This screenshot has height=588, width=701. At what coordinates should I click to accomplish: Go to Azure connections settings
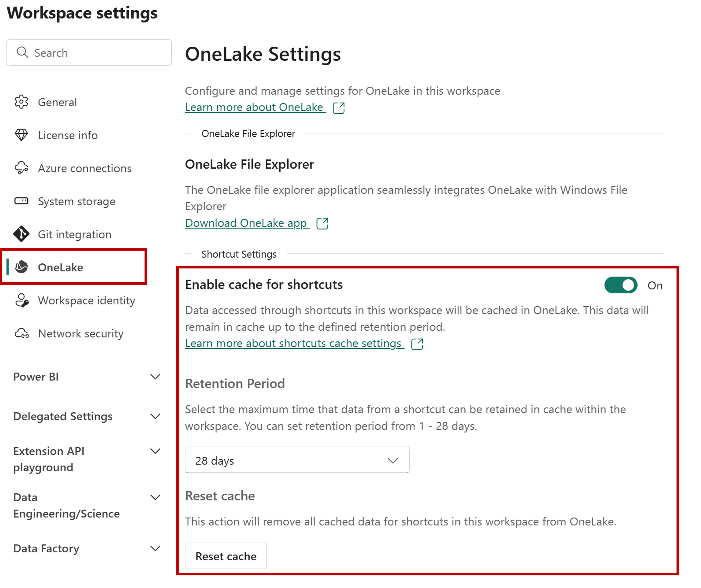(x=85, y=168)
